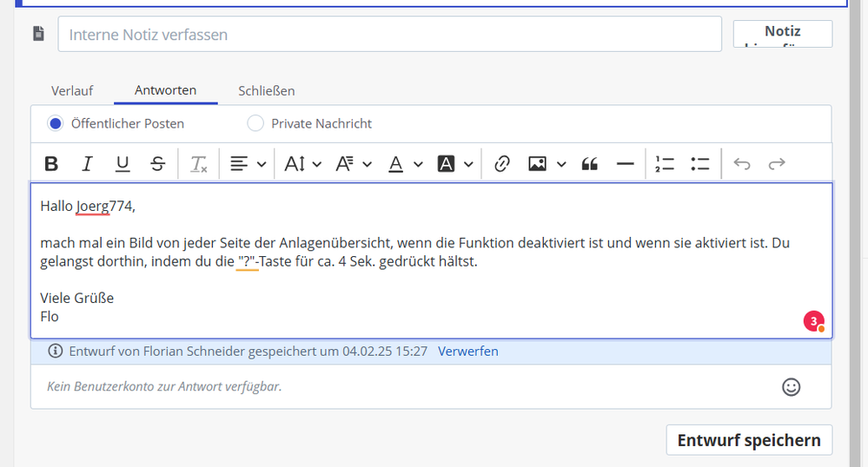Screen dimensions: 868x467
Task: Open the image insert dropdown
Action: (547, 164)
